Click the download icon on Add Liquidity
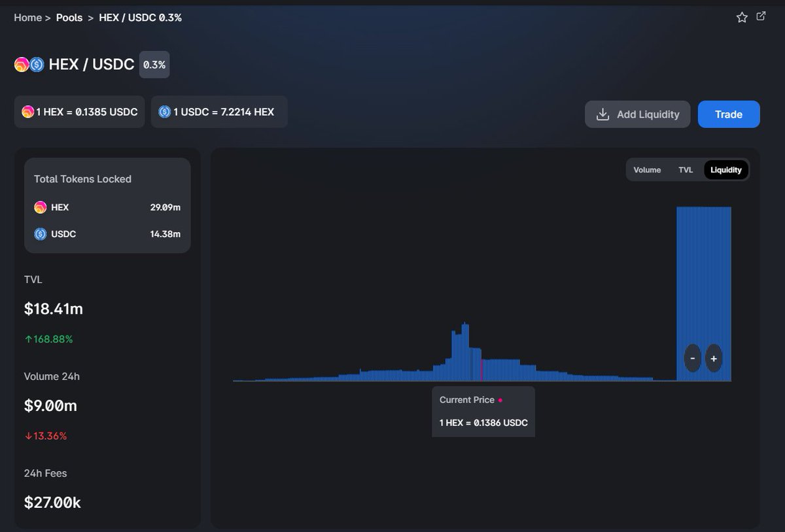785x532 pixels. click(x=603, y=114)
